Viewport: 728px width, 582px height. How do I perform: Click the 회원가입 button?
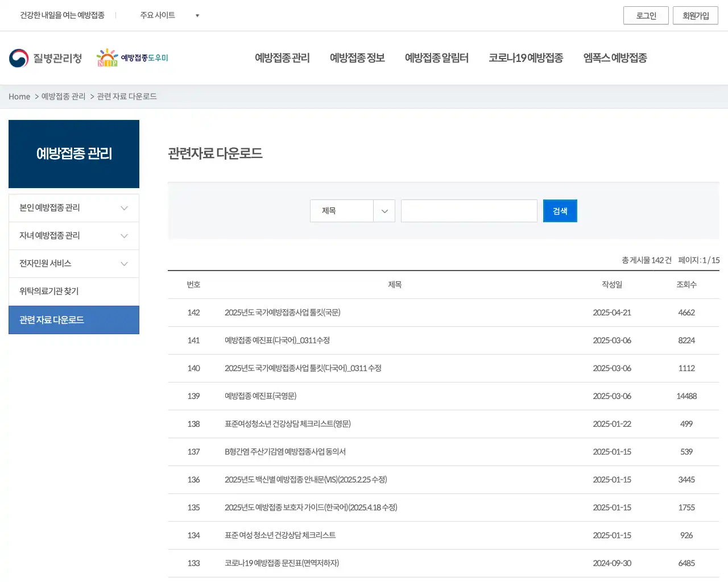[695, 15]
